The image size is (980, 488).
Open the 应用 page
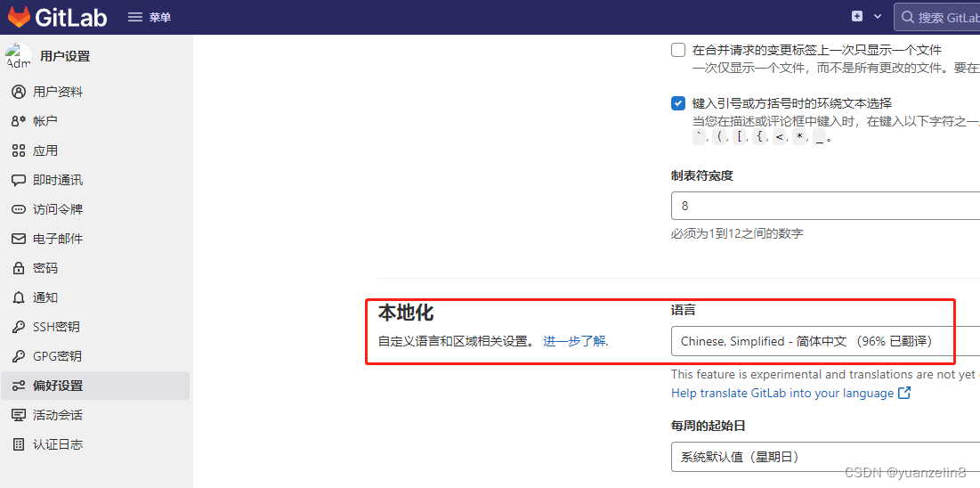click(95, 150)
